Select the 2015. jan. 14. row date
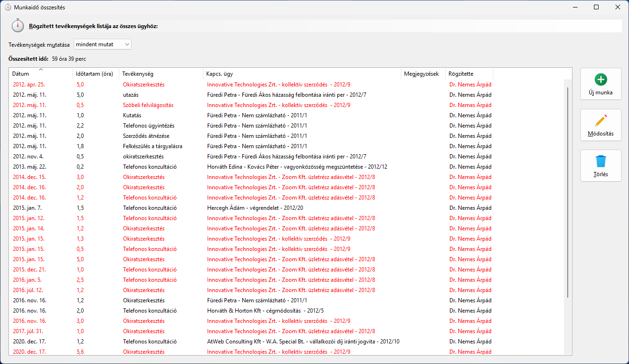 29,228
